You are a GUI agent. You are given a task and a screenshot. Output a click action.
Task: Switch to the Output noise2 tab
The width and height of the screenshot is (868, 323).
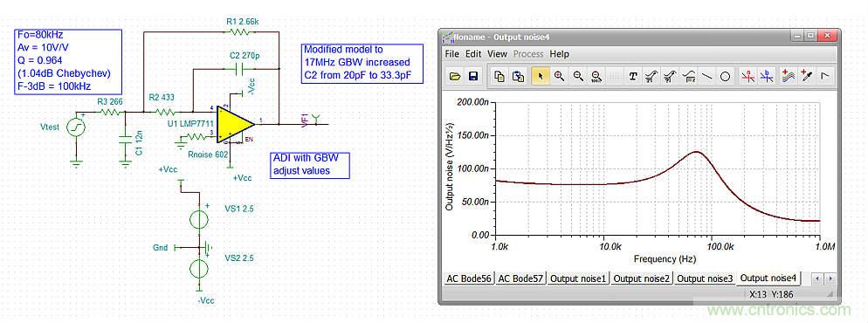642,278
